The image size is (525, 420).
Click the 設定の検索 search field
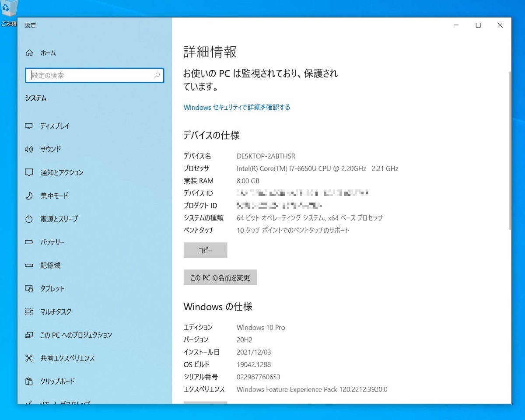click(x=94, y=75)
